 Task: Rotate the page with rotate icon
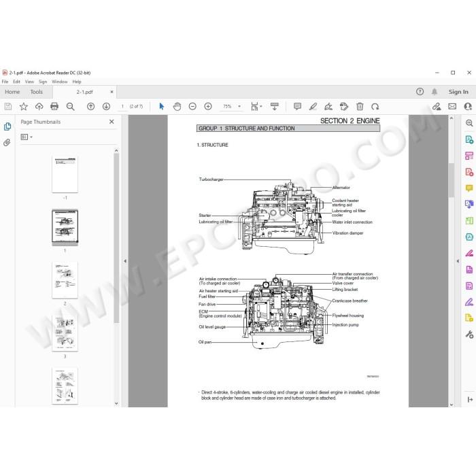click(x=375, y=107)
